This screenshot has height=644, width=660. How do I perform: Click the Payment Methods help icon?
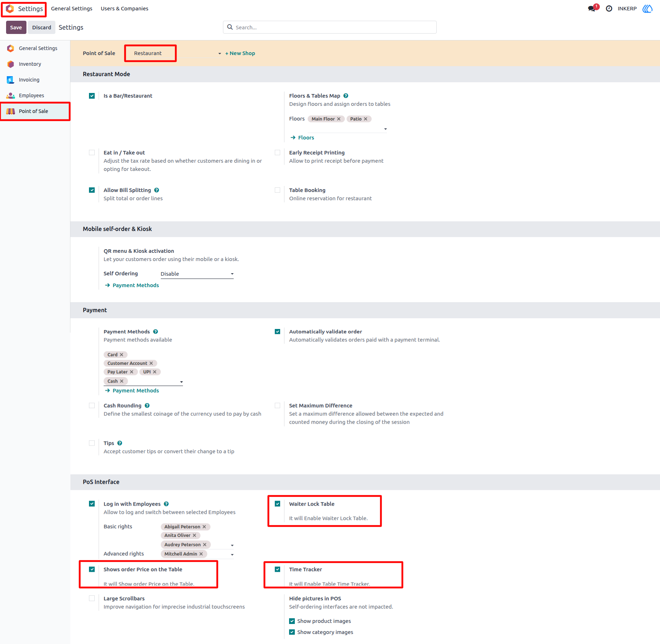pos(155,332)
